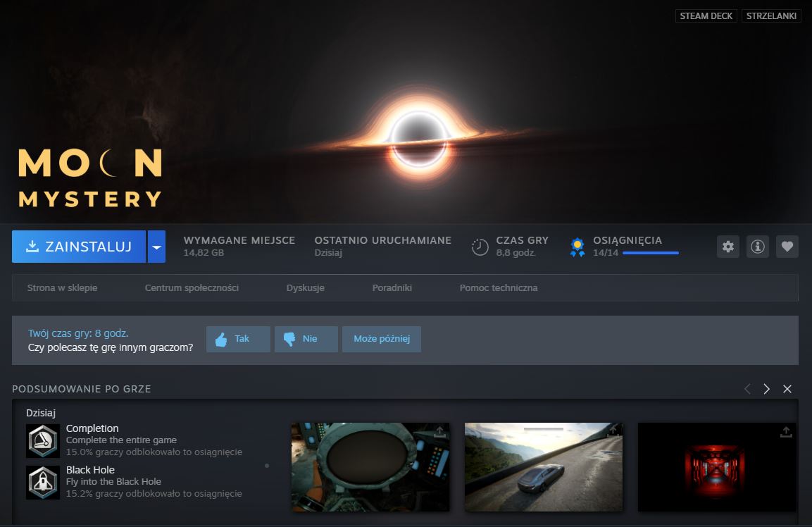This screenshot has width=812, height=527.
Task: Click the achievements ribbon badge icon
Action: [577, 247]
